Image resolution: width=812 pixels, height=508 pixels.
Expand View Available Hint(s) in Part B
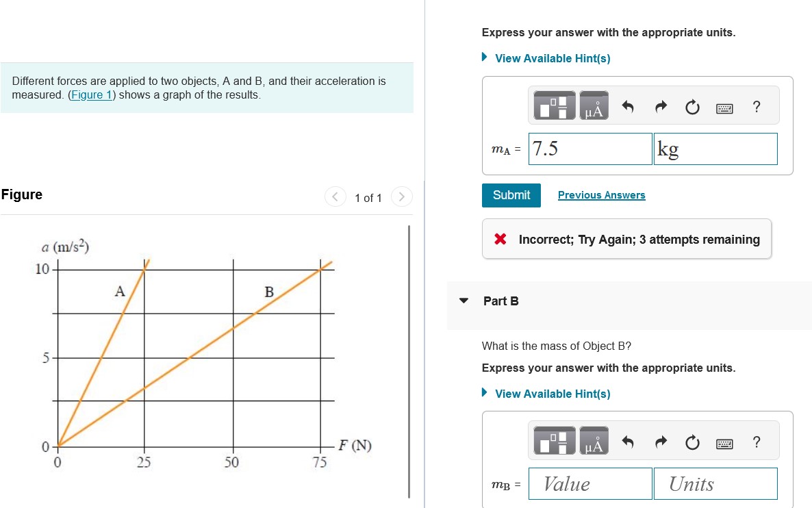(552, 394)
